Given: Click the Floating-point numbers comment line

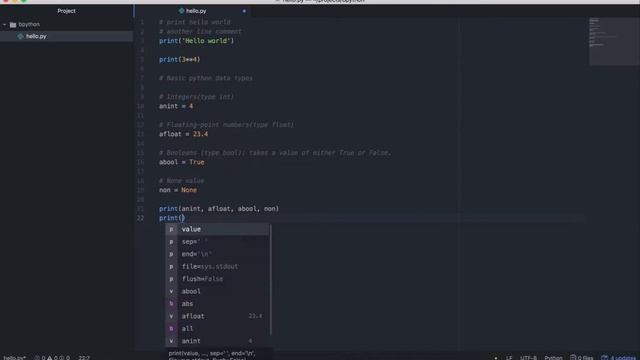Looking at the screenshot, I should (226, 124).
